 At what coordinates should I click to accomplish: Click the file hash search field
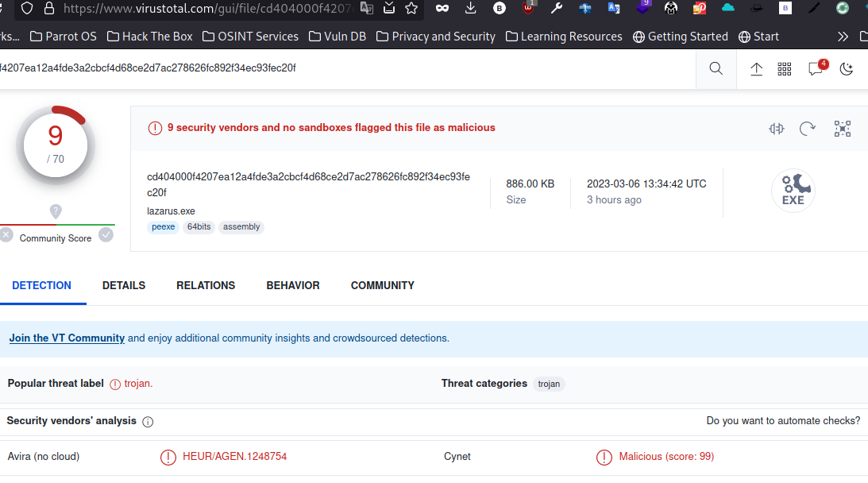[x=348, y=68]
